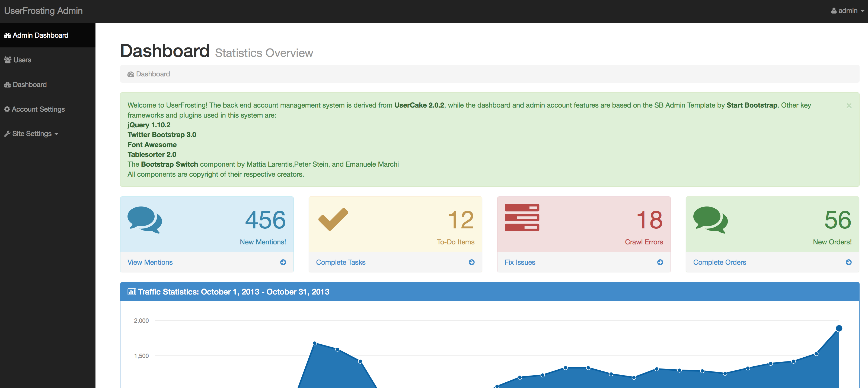This screenshot has width=868, height=388.
Task: Open the Font Awesome link
Action: tap(152, 145)
